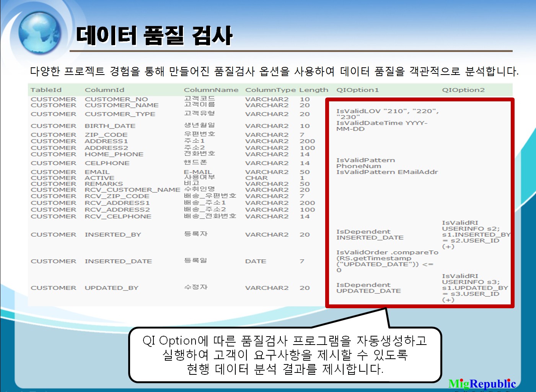Click the 수취인명 column name
The height and width of the screenshot is (392, 536).
pyautogui.click(x=199, y=189)
